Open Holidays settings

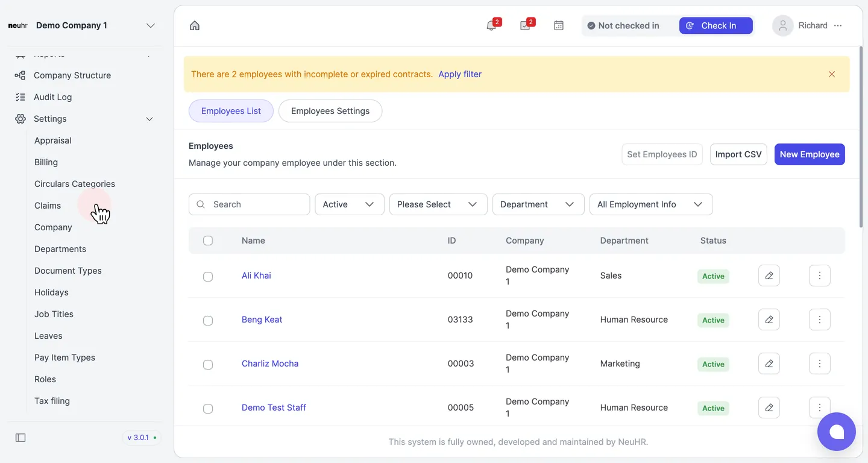[51, 292]
